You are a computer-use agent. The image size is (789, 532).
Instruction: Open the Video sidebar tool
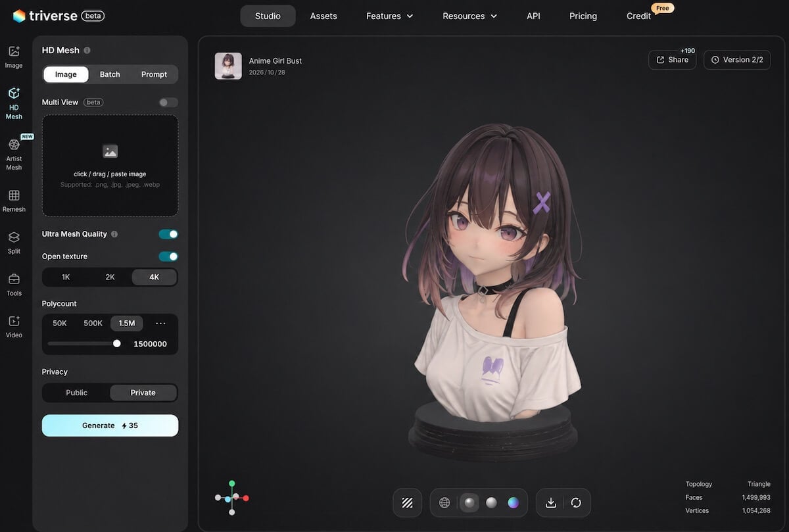tap(14, 327)
